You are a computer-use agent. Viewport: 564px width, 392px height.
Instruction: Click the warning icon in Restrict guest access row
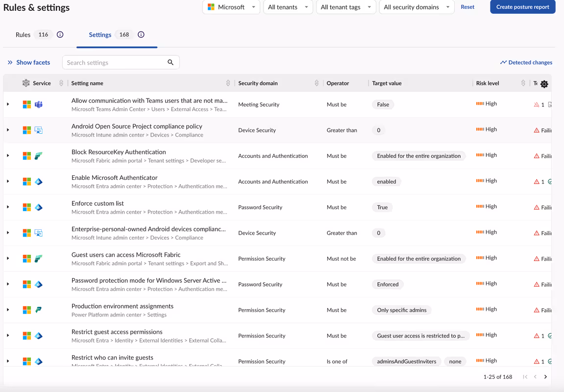coord(537,336)
